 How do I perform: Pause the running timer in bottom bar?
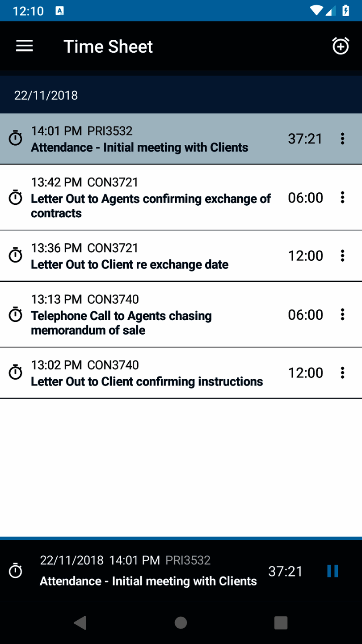coord(333,571)
